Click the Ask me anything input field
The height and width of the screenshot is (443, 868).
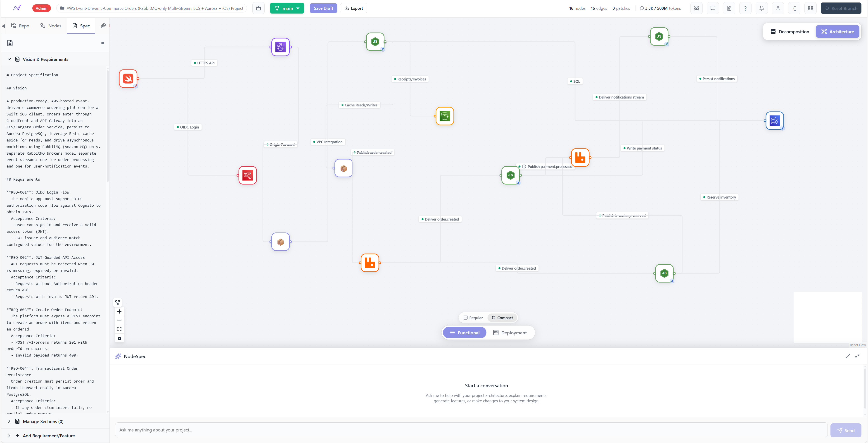click(404, 430)
